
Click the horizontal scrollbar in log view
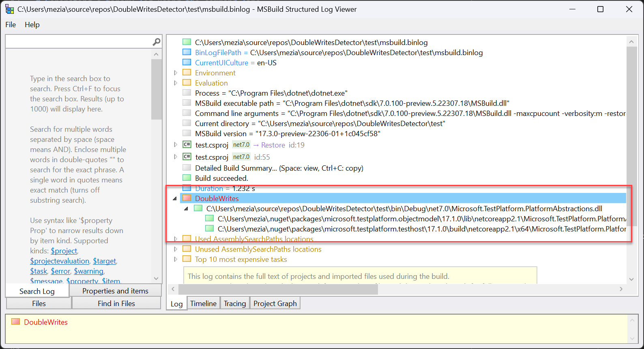[x=278, y=289]
